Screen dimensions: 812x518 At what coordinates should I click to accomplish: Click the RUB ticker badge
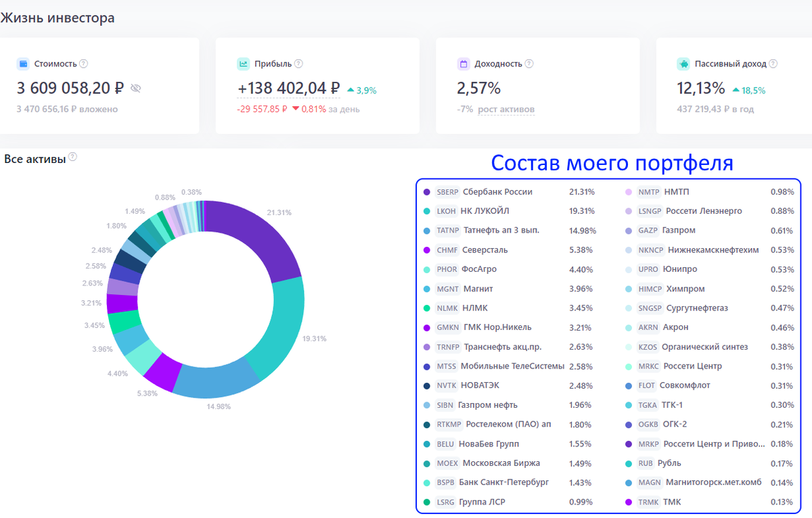click(x=646, y=463)
